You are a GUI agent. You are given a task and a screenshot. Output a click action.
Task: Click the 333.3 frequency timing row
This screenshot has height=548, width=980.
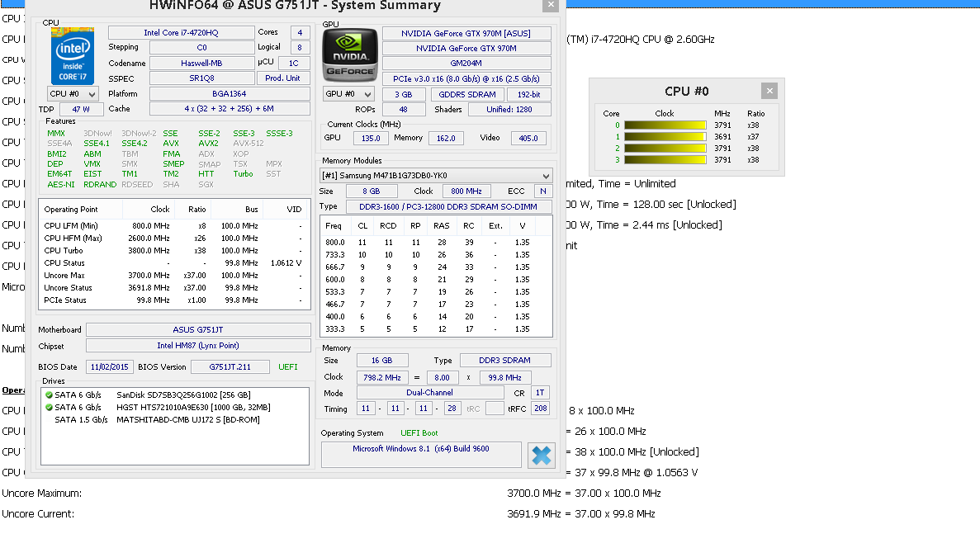tap(436, 329)
